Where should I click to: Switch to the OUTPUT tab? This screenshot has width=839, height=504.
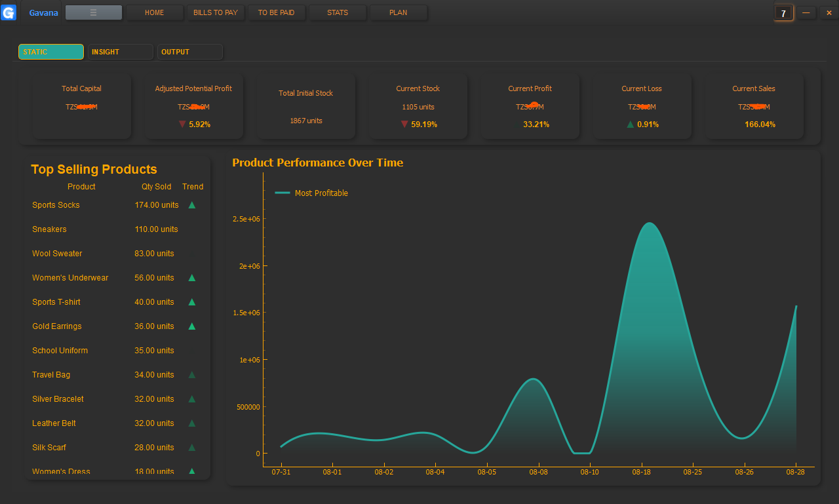point(190,52)
